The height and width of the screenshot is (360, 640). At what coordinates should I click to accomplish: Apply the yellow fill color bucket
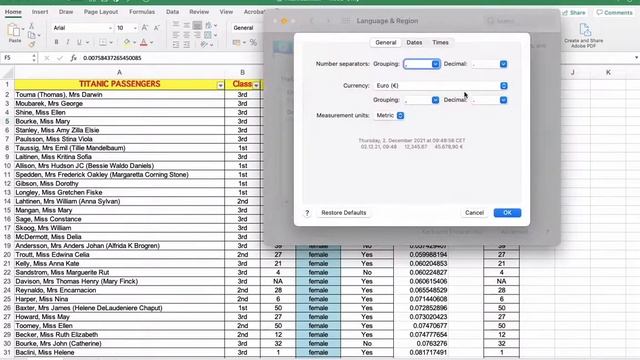[x=127, y=42]
